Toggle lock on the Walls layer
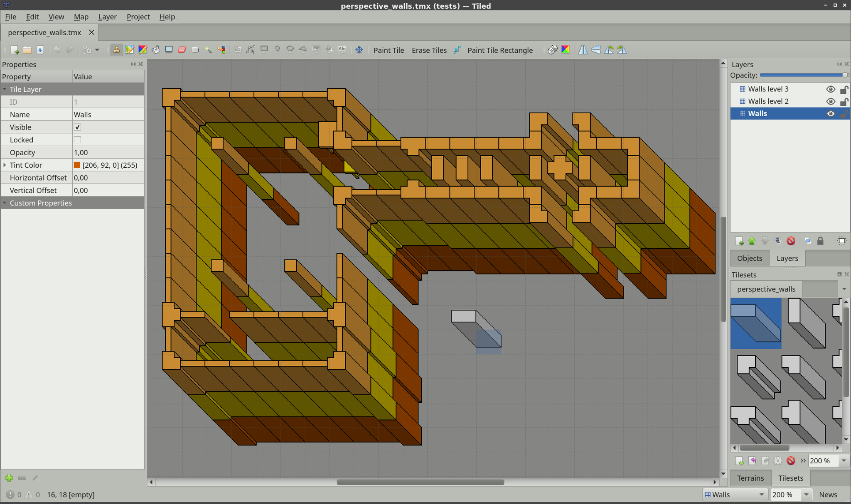This screenshot has width=851, height=504. point(844,114)
